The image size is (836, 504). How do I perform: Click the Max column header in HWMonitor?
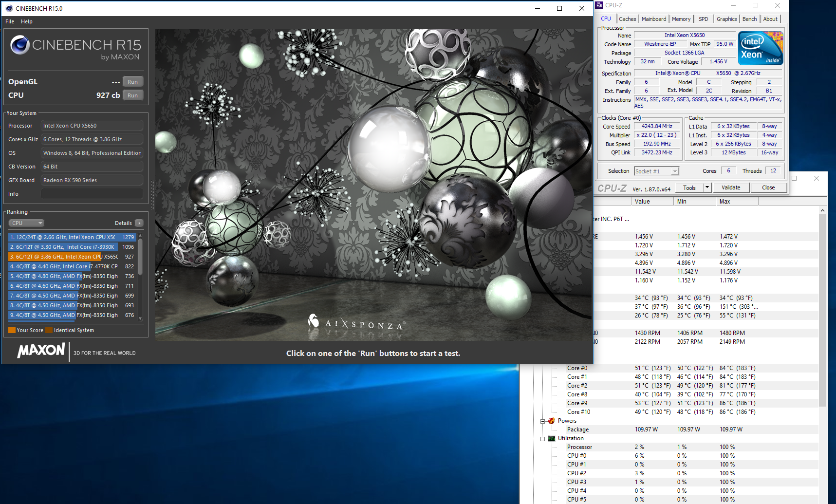coord(737,202)
